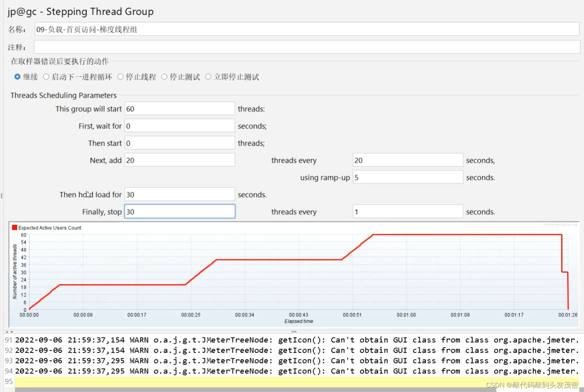
Task: Edit the 'First, wait for' seconds field
Action: pyautogui.click(x=180, y=126)
